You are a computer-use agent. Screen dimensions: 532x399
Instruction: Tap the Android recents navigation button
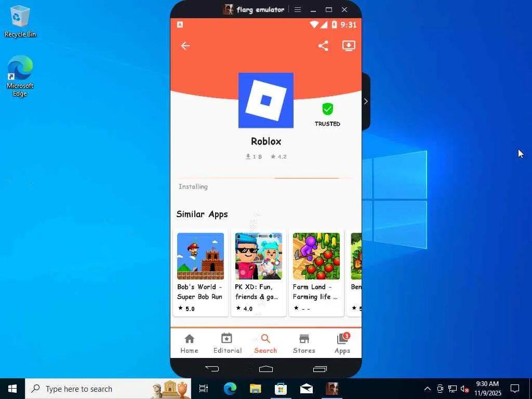pos(320,369)
